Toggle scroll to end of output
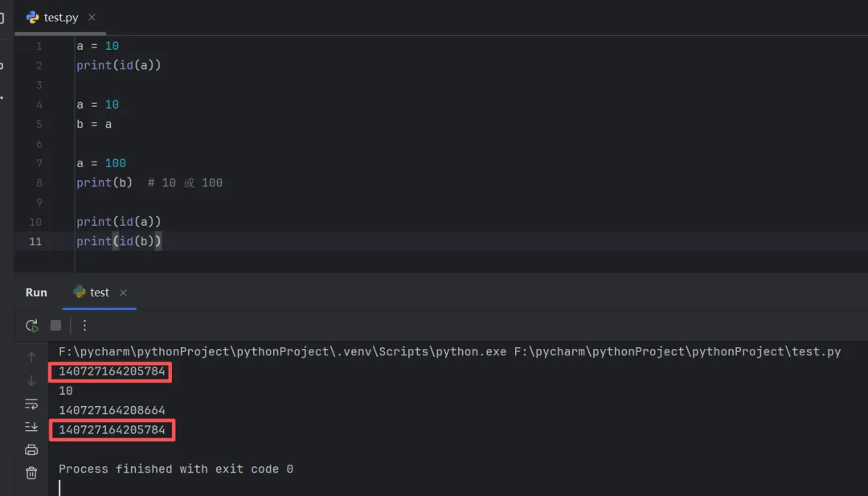 [x=31, y=427]
